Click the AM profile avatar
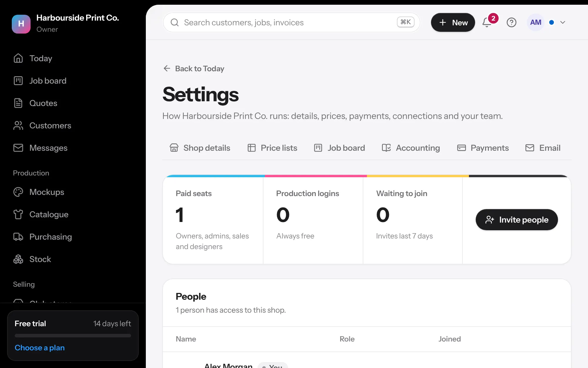The width and height of the screenshot is (588, 368). [536, 22]
